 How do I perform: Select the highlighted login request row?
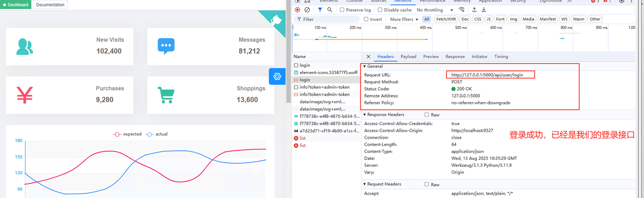tap(327, 80)
